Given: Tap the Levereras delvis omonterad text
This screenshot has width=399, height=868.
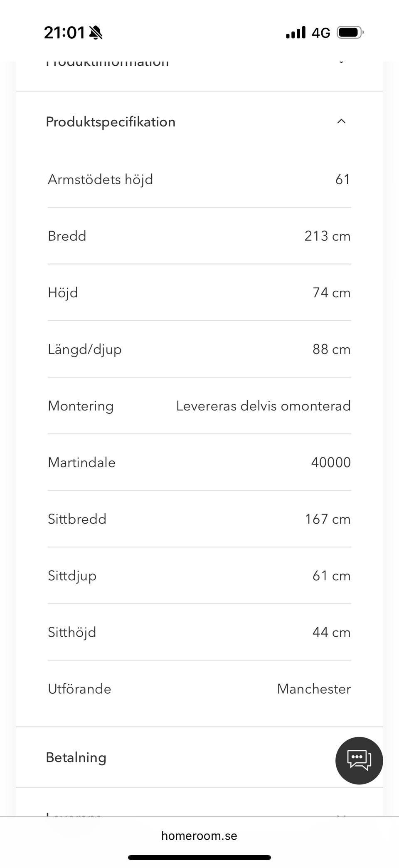Looking at the screenshot, I should pyautogui.click(x=264, y=406).
